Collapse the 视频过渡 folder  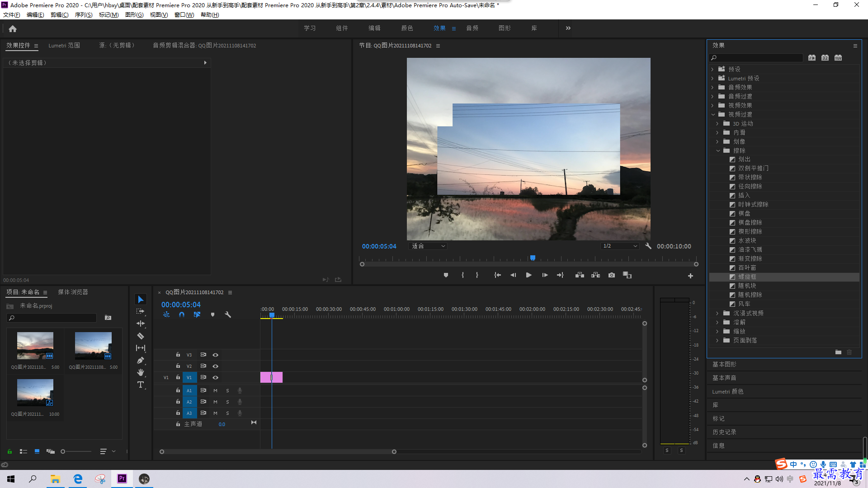[713, 115]
